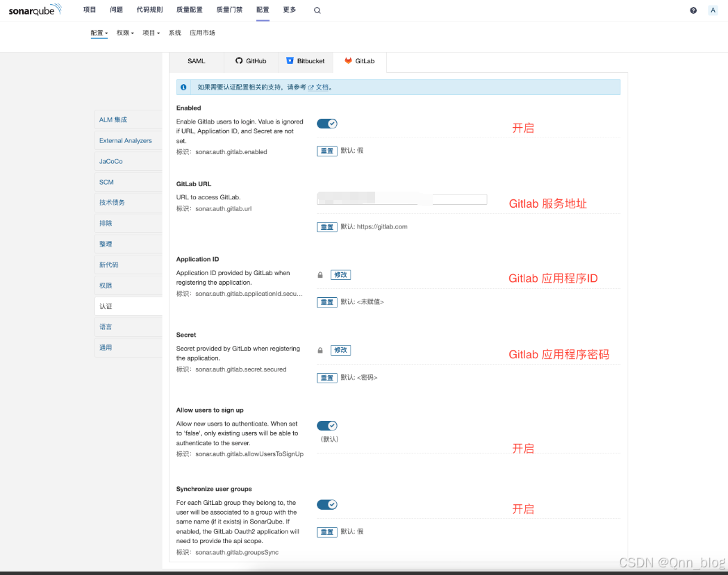This screenshot has height=575, width=728.
Task: Expand the 权限 dropdown
Action: pyautogui.click(x=124, y=32)
